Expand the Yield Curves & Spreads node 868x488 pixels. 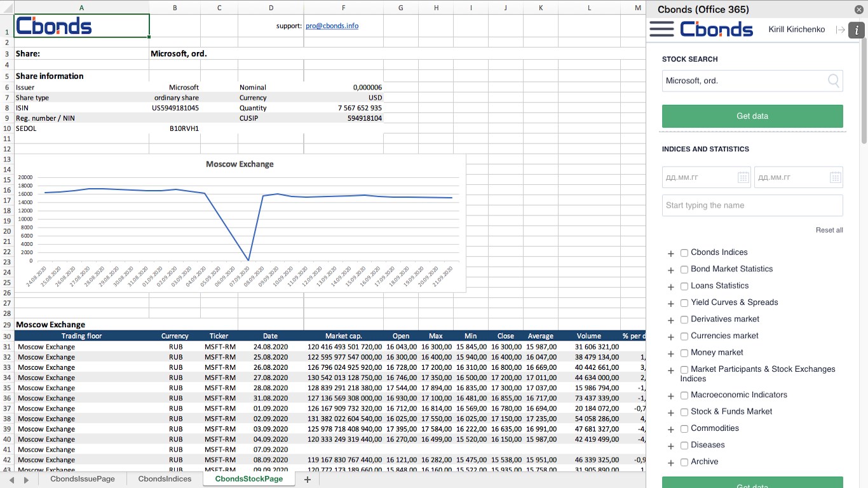[x=671, y=304]
